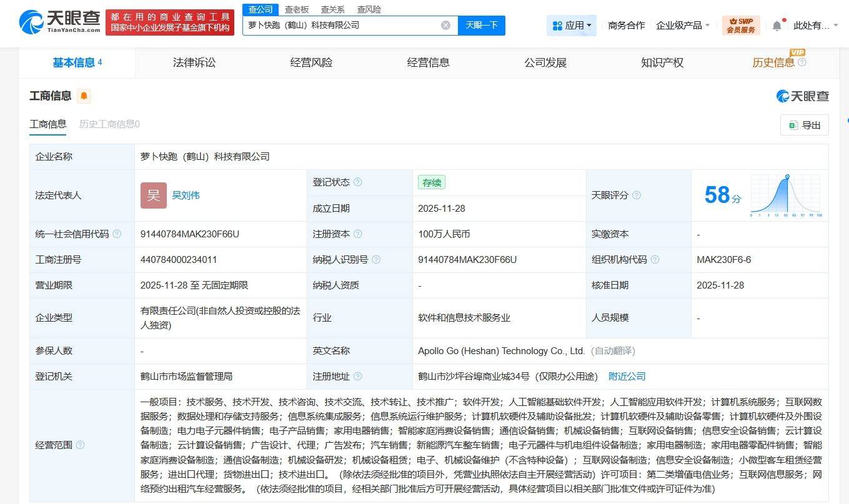
Task: Open the 此处有 account dropdown at top right
Action: (815, 24)
